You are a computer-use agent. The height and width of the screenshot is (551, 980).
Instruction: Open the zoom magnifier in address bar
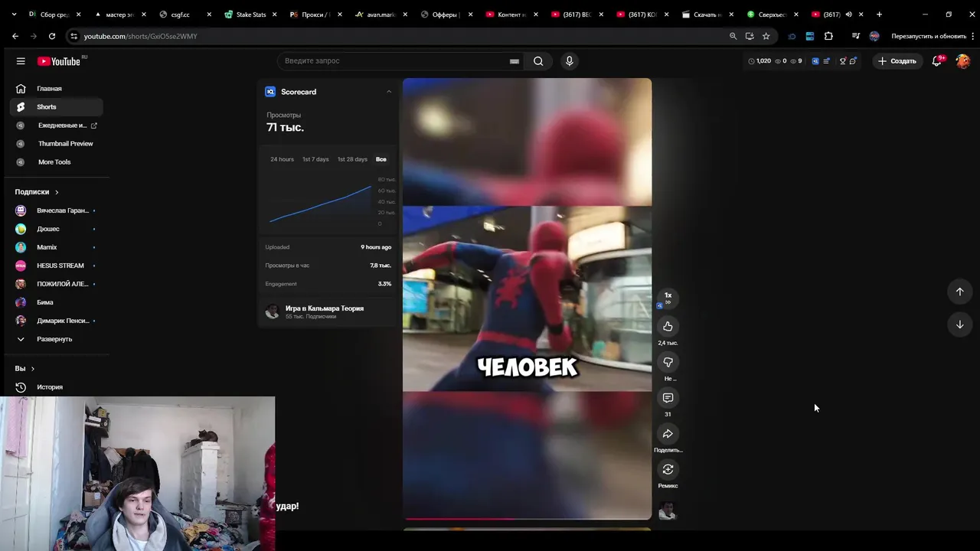pos(733,36)
